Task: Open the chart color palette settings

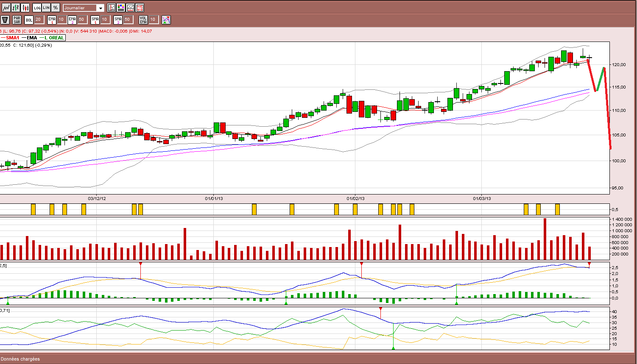Action: point(121,8)
